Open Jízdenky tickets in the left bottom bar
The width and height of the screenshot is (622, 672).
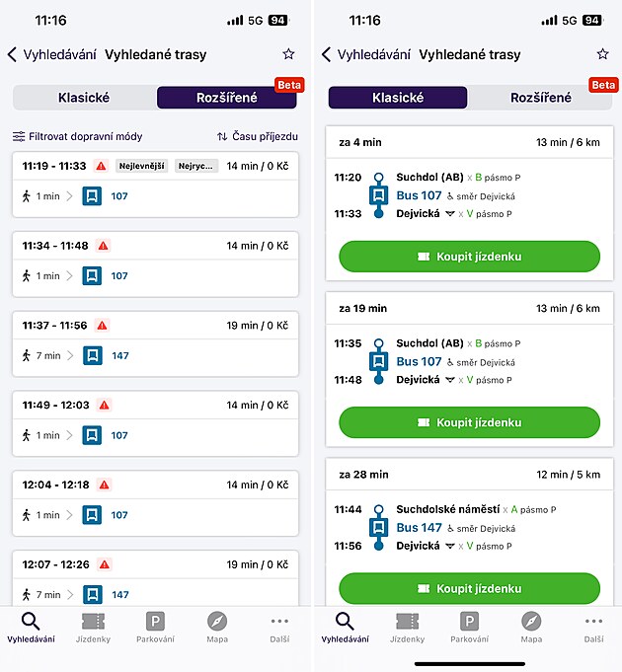(x=93, y=628)
